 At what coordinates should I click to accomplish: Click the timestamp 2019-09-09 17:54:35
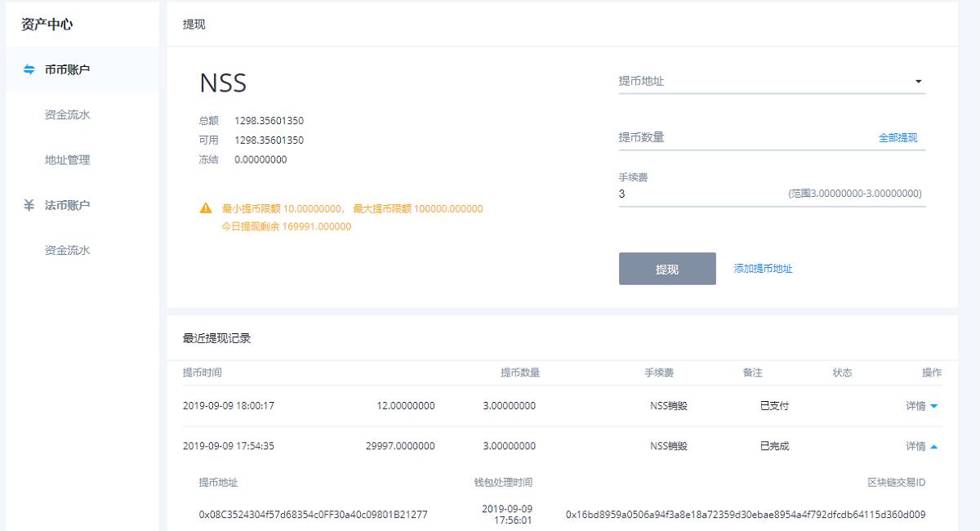229,446
